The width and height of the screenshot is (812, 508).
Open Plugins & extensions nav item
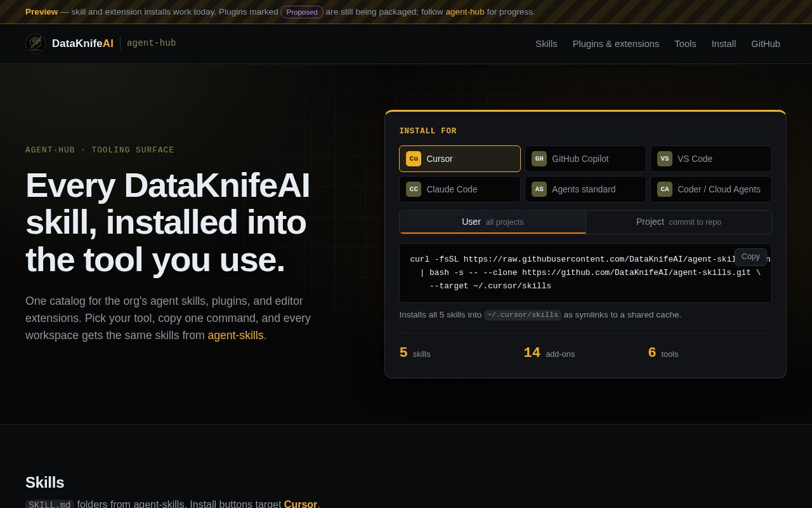click(616, 44)
